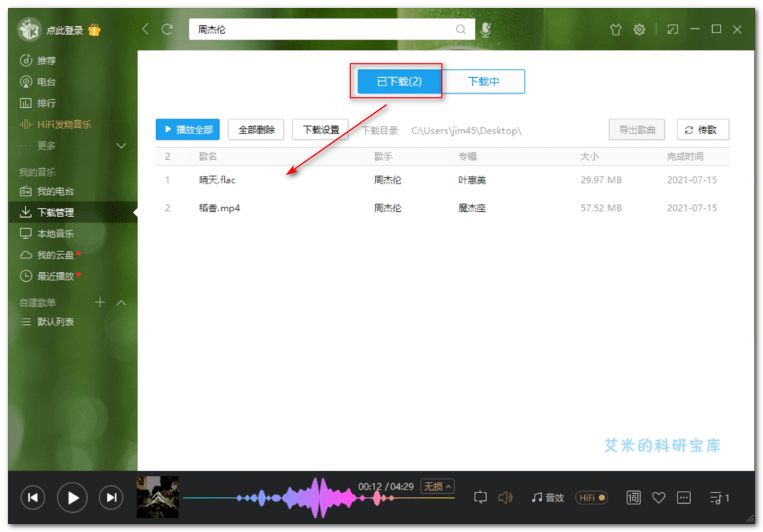
Task: Click the Kuwo logo avatar
Action: (29, 30)
